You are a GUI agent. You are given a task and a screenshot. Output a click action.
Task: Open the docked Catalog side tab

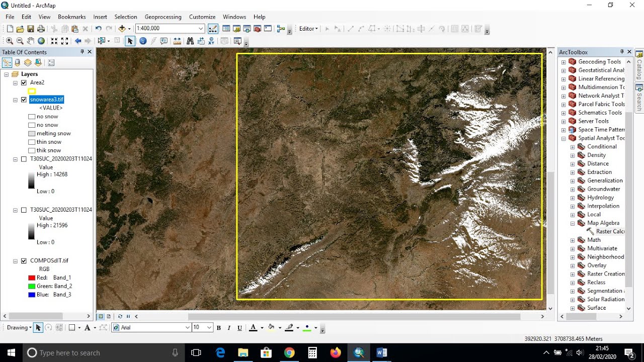639,65
